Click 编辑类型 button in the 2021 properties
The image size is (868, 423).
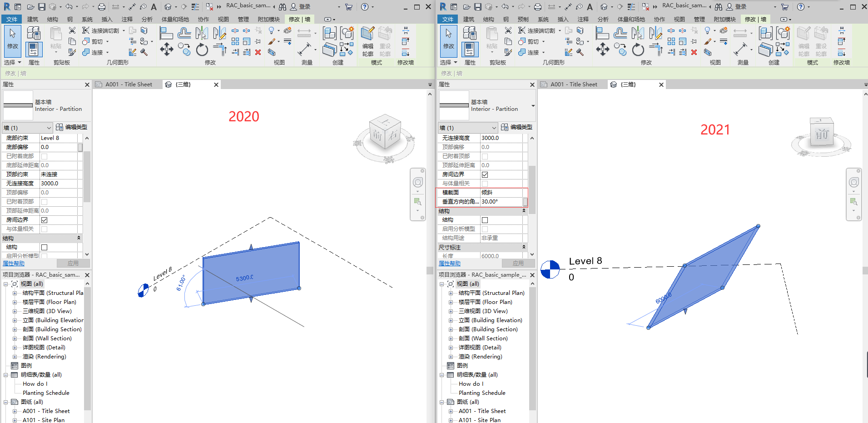coord(516,127)
